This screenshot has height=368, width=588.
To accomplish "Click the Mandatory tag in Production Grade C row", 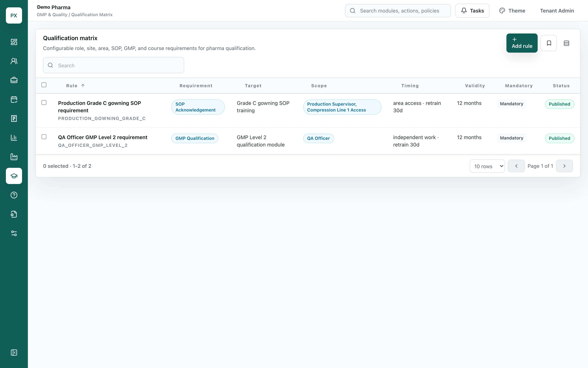I will point(511,104).
